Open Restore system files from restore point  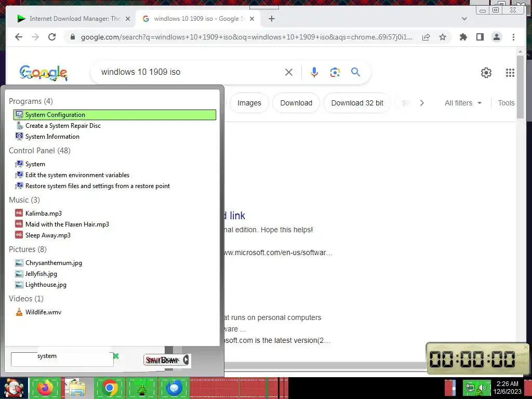click(97, 186)
